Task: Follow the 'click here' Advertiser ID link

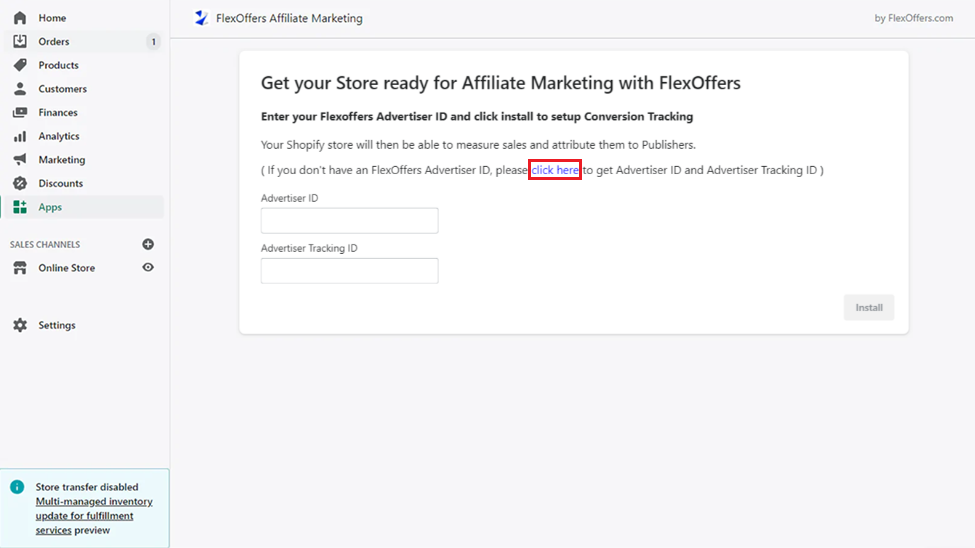Action: [555, 171]
